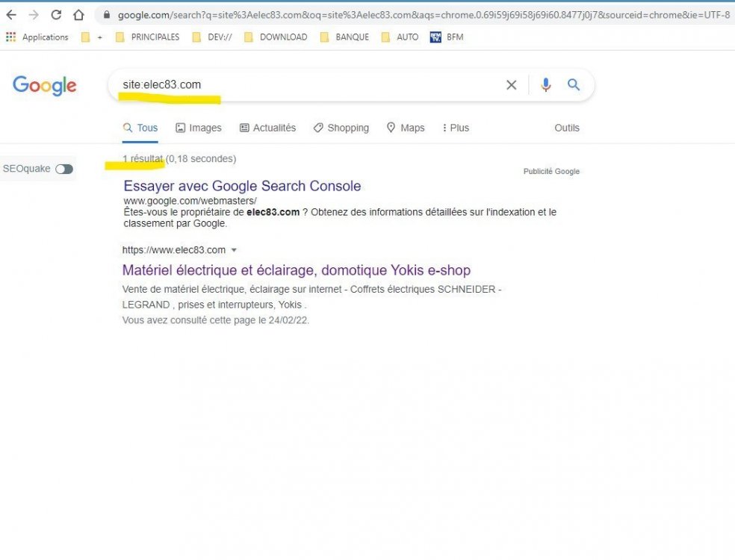Image resolution: width=735 pixels, height=560 pixels.
Task: Open Essayer avec Google Search Console link
Action: coord(242,186)
